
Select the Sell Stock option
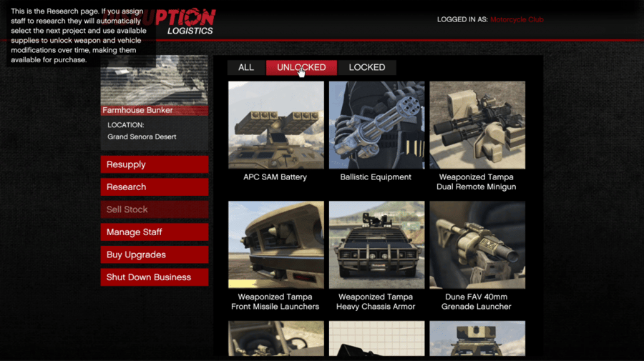(155, 209)
